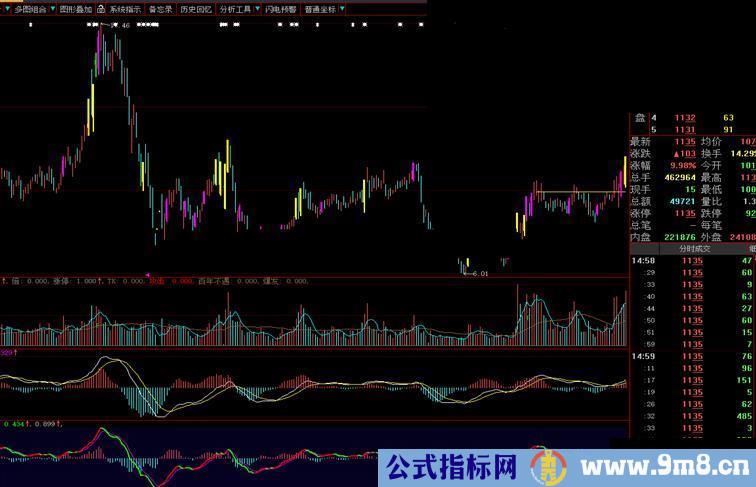Click the tall yellow candlestick at far right
Image resolution: width=756 pixels, height=487 pixels.
tap(625, 172)
